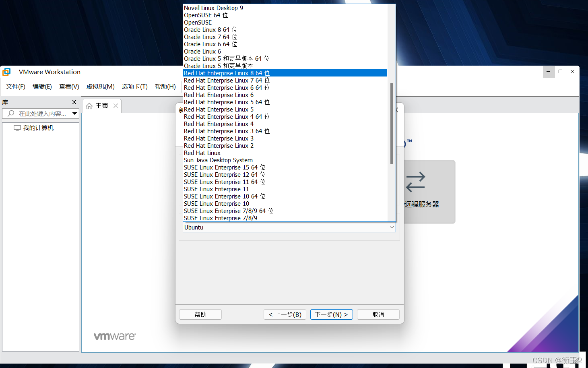This screenshot has width=588, height=368.
Task: Select Red Hat Enterprise Linux 6 (non-64) entry
Action: tap(285, 95)
